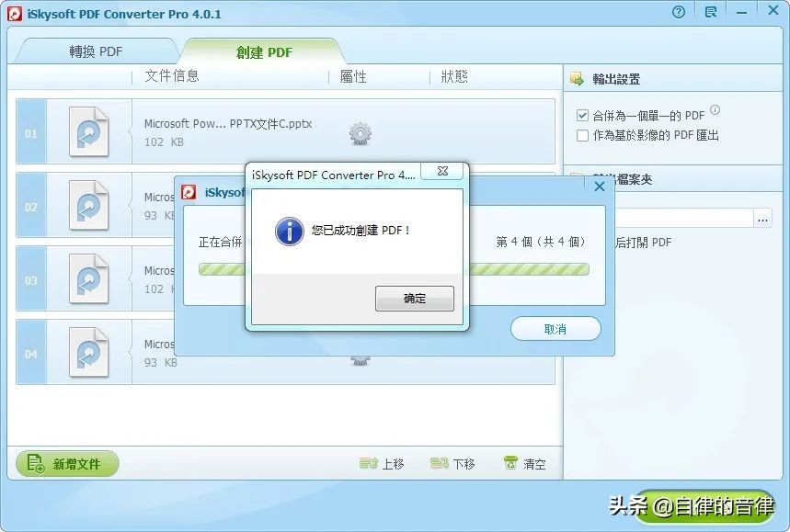
Task: Close the PDF created message dialog
Action: click(x=442, y=171)
